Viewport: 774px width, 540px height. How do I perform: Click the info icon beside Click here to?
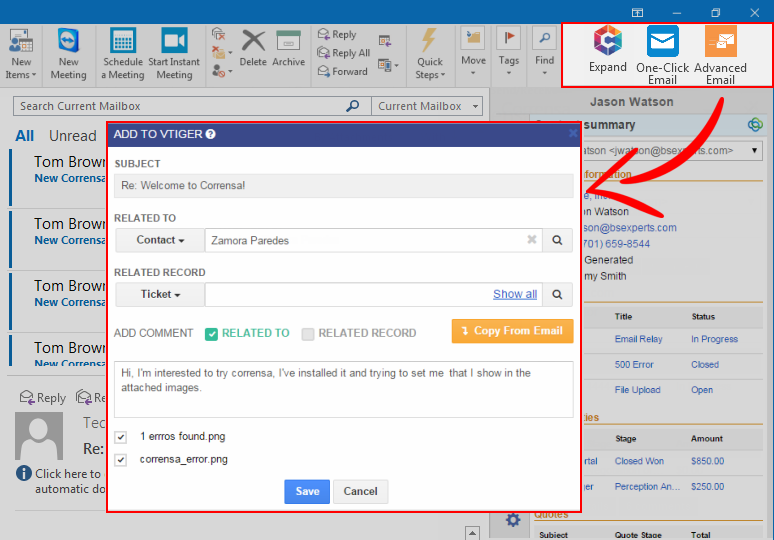[24, 473]
